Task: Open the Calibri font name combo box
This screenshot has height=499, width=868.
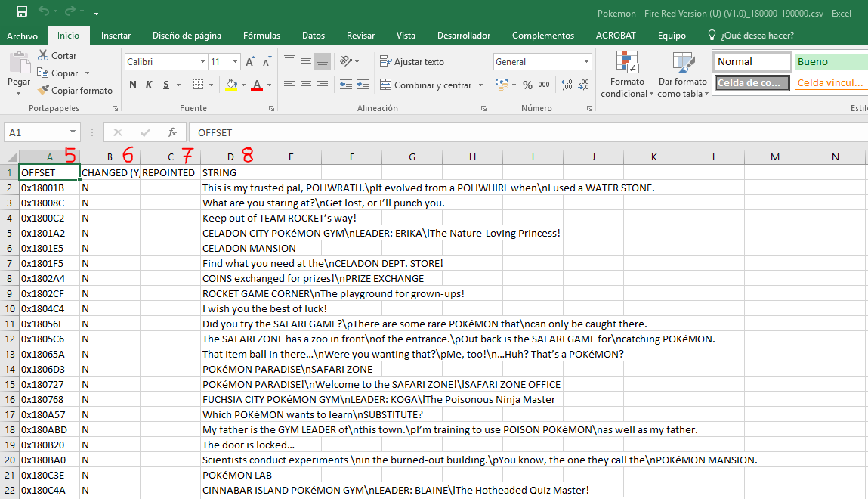Action: tap(165, 61)
